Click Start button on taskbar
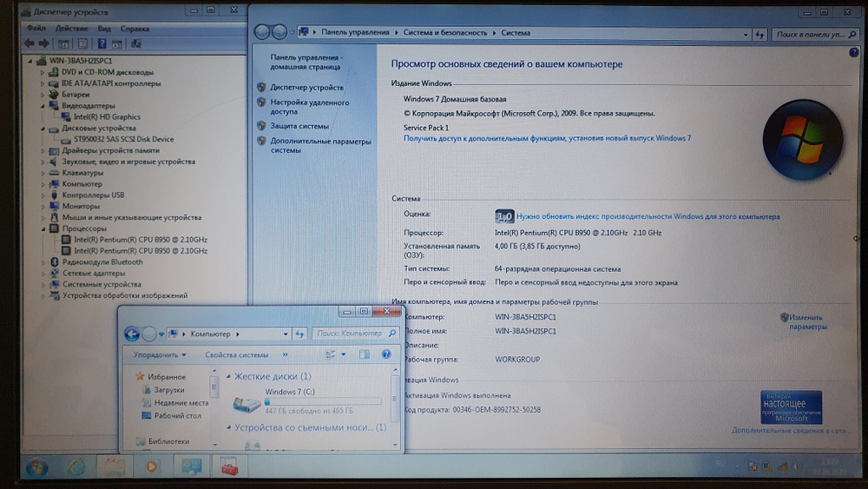Screen dimensions: 868x489 37,468
